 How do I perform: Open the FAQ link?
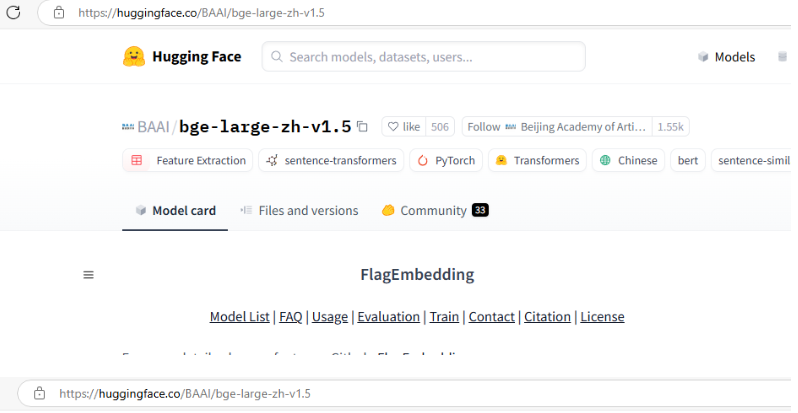point(291,317)
